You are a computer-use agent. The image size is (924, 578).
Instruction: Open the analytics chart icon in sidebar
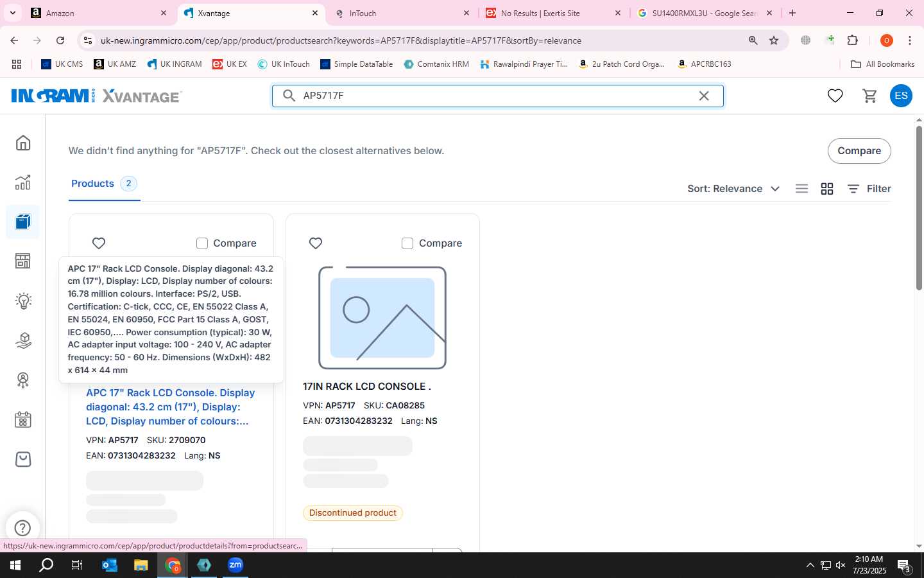point(23,182)
